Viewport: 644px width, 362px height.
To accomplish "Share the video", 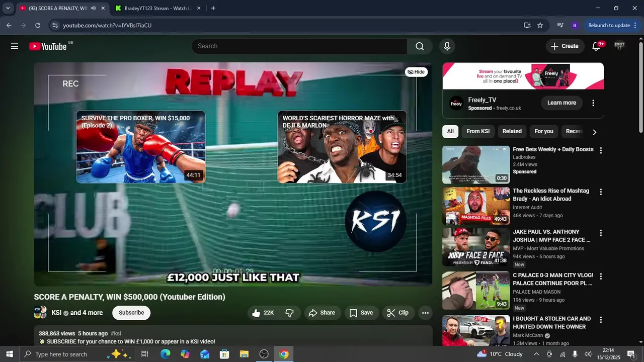I will click(322, 313).
